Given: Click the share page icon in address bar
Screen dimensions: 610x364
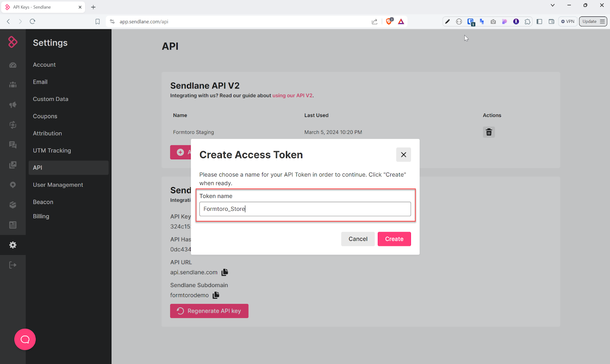Looking at the screenshot, I should point(375,22).
